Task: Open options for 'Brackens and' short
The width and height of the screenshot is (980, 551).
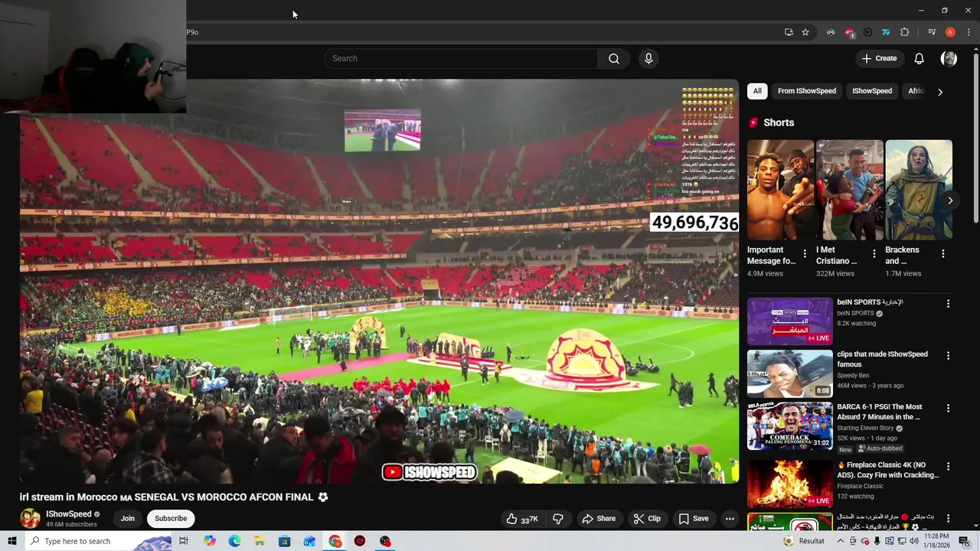Action: [942, 253]
